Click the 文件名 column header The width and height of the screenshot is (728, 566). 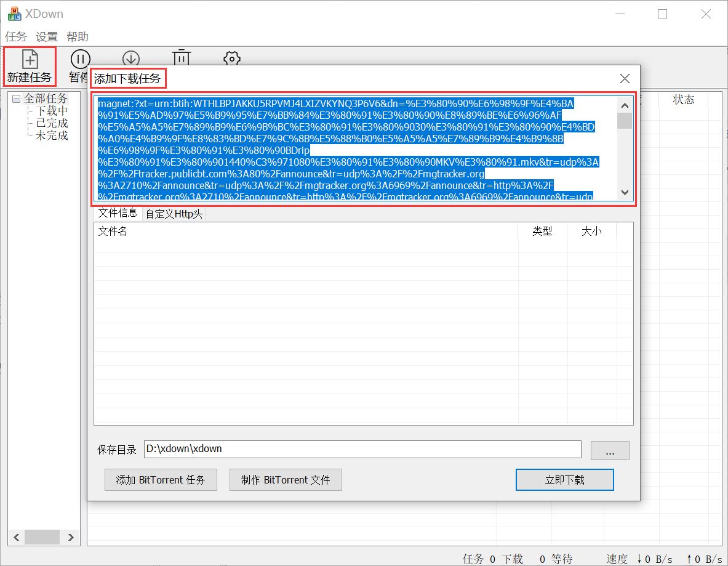coord(306,231)
